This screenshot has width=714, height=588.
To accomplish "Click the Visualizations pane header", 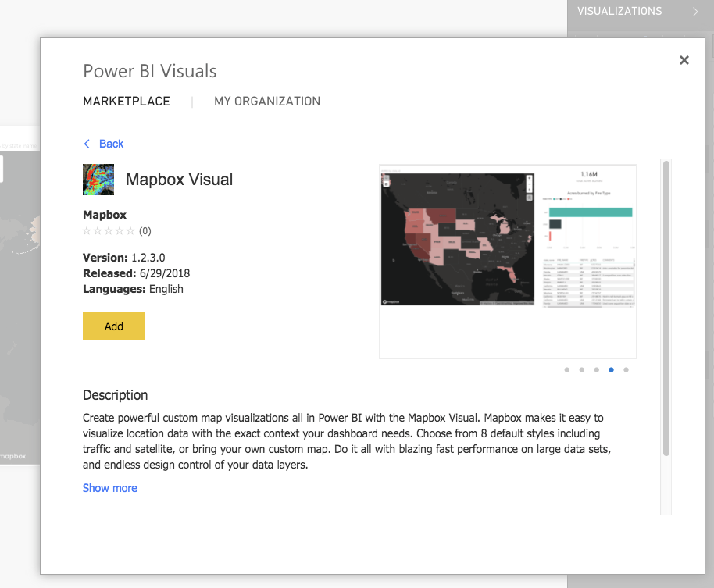I will point(619,12).
